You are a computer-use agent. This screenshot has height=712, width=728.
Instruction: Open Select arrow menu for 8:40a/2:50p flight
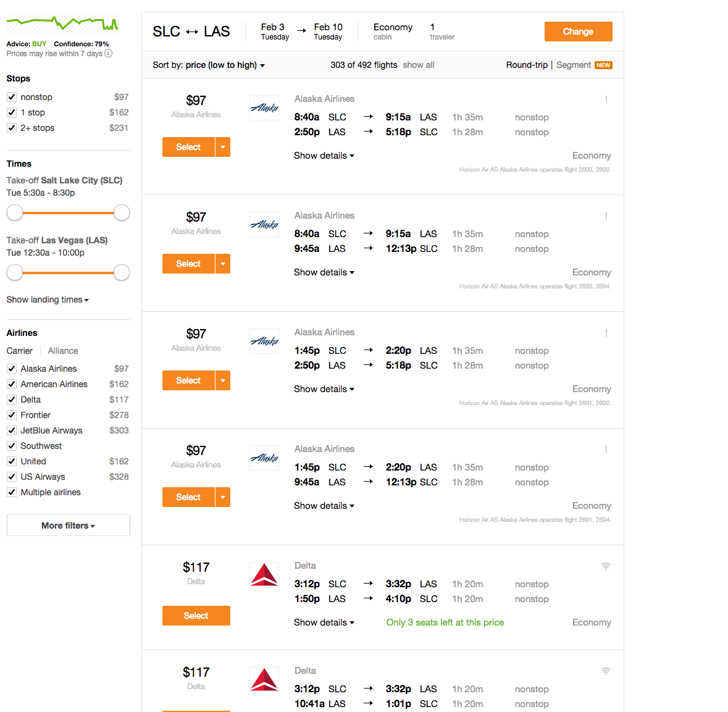[x=223, y=147]
